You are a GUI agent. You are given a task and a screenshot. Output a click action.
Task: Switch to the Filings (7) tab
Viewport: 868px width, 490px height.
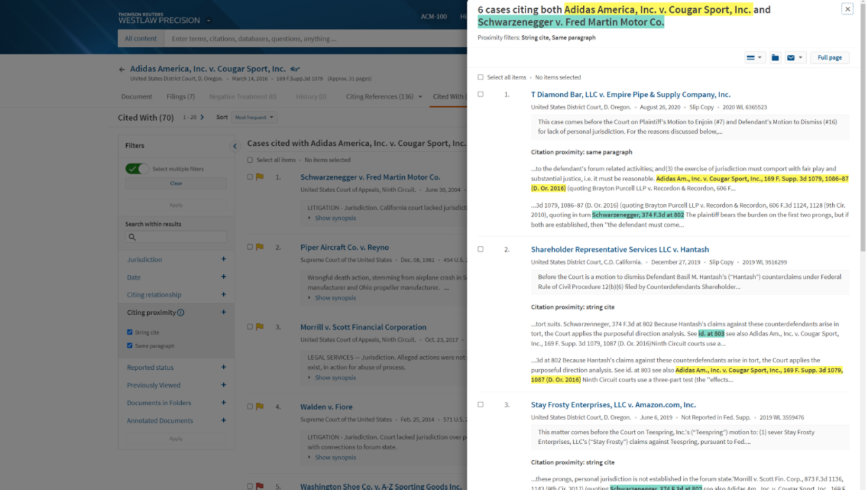pos(180,96)
